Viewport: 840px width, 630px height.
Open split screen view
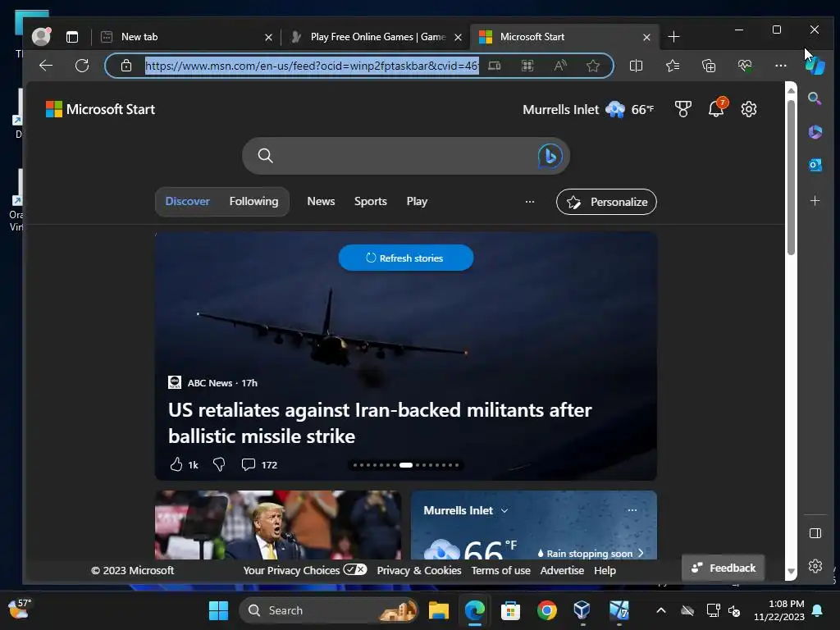click(x=636, y=66)
